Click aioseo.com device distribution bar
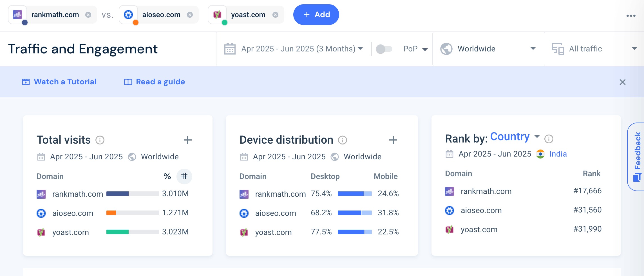644x276 pixels. [355, 213]
